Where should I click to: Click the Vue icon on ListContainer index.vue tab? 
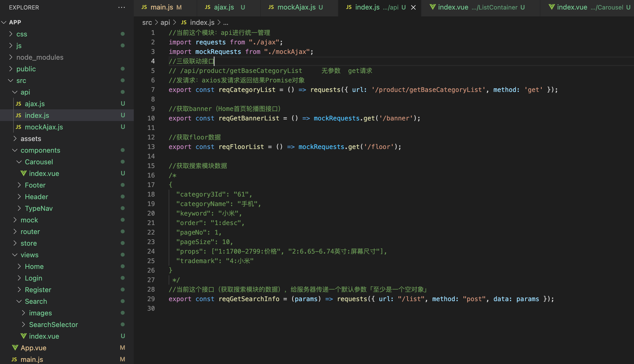coord(433,7)
